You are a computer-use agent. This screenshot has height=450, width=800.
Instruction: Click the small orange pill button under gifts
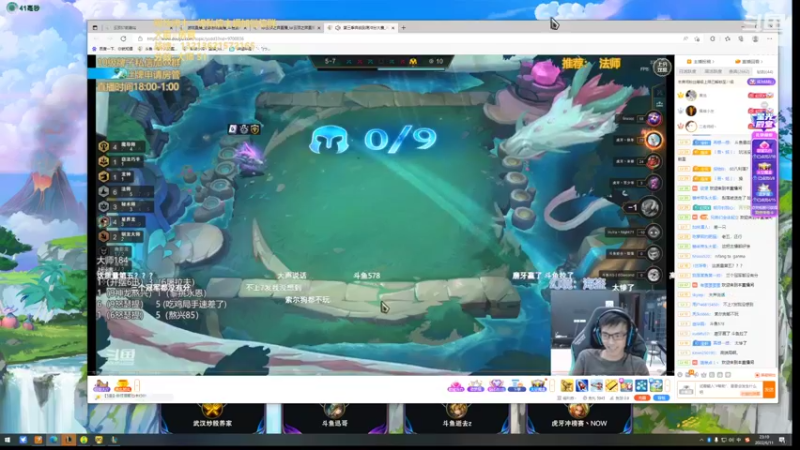click(642, 397)
